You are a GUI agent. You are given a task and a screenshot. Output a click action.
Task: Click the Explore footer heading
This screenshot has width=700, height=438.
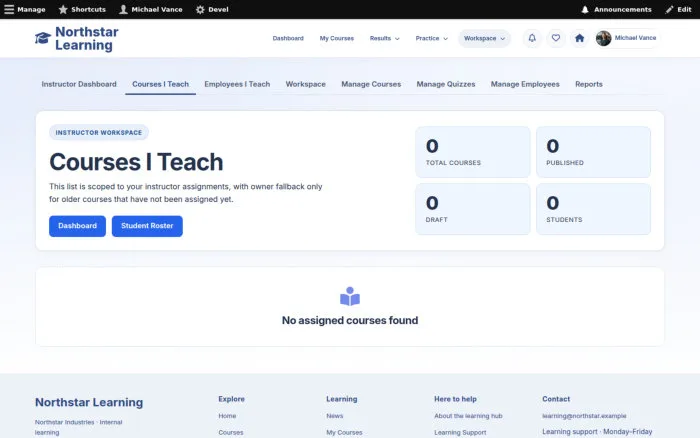tap(231, 399)
